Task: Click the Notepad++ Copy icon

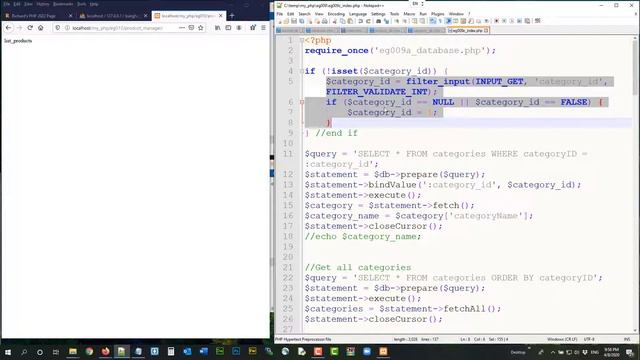Action: (x=343, y=21)
